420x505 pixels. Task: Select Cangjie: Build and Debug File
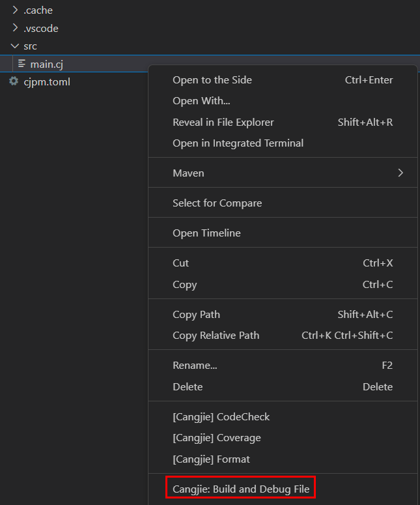coord(241,489)
